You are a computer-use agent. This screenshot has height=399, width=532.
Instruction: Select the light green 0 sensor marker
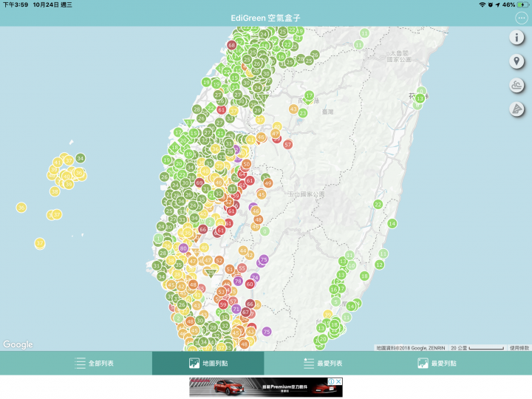click(x=265, y=231)
